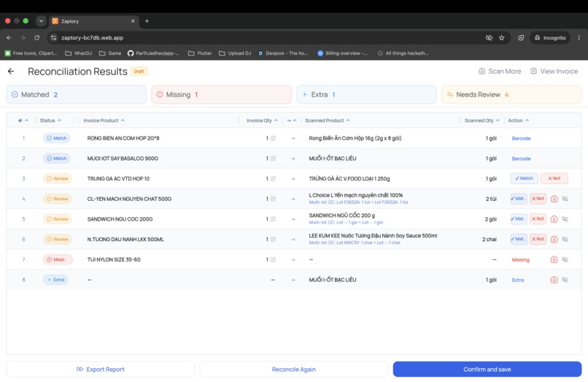Toggle hide eye for row 8 Extra
The image size is (588, 382).
(565, 280)
